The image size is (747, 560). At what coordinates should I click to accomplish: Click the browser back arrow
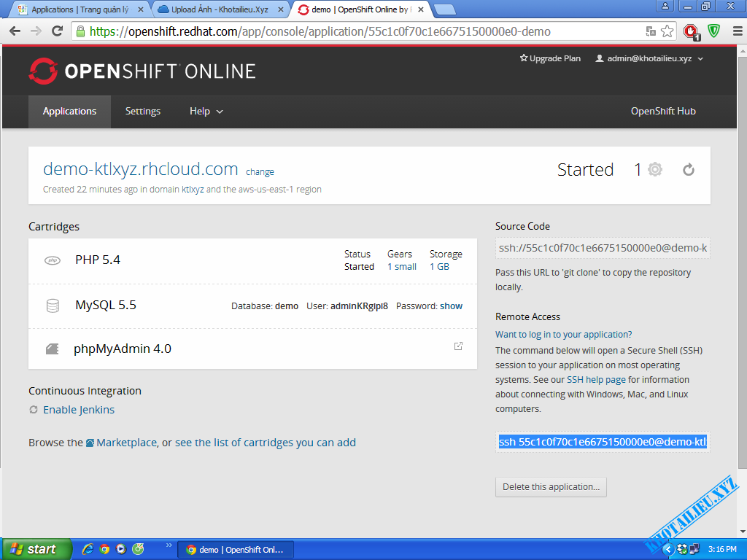click(x=15, y=31)
